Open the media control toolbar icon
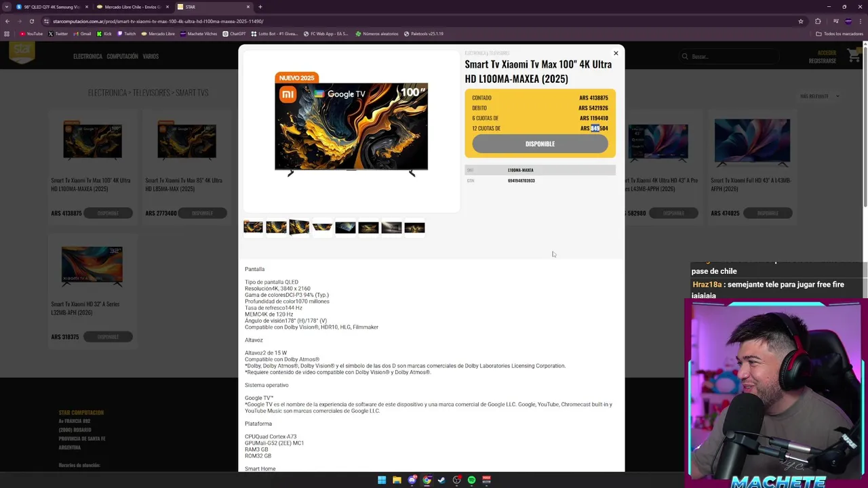 coord(835,21)
